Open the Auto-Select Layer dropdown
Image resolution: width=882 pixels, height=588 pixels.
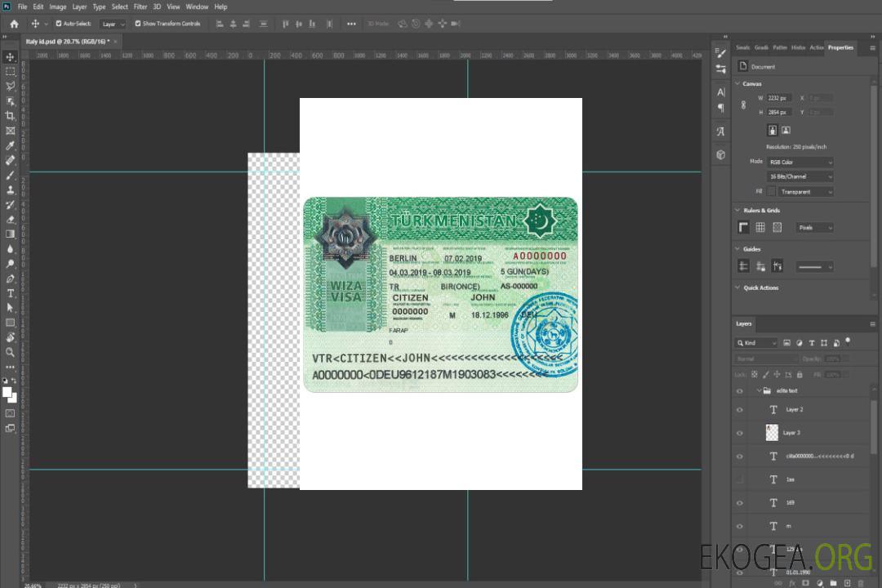[113, 24]
